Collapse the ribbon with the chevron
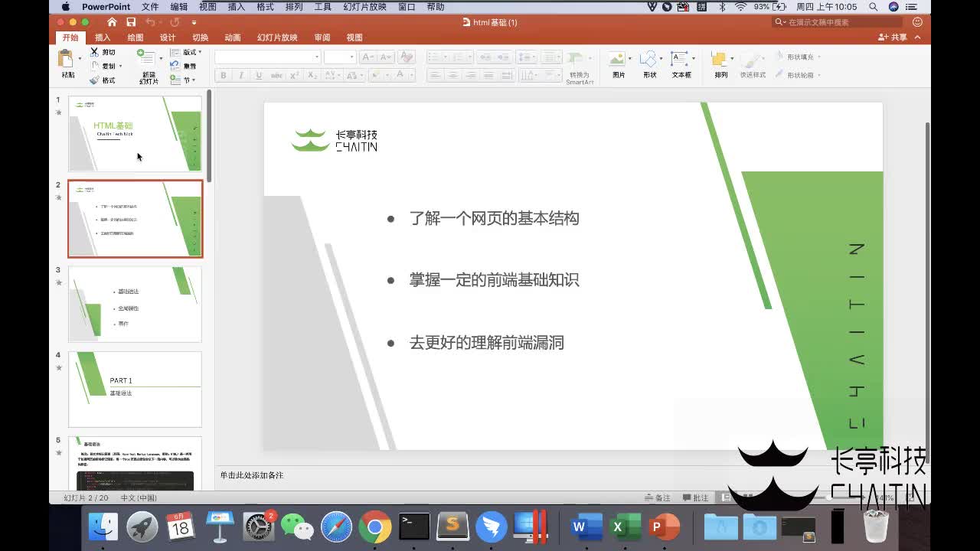Image resolution: width=980 pixels, height=551 pixels. pos(918,37)
